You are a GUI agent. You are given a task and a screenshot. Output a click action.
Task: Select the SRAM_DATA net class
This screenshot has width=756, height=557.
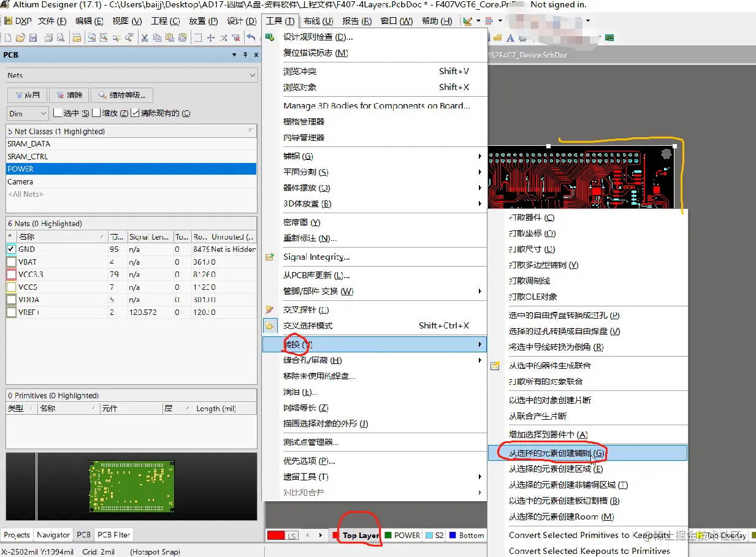click(x=131, y=144)
